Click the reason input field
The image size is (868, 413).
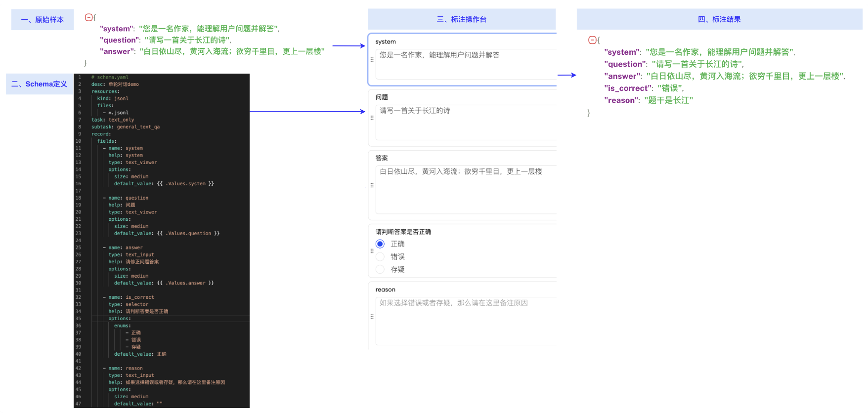pos(466,321)
